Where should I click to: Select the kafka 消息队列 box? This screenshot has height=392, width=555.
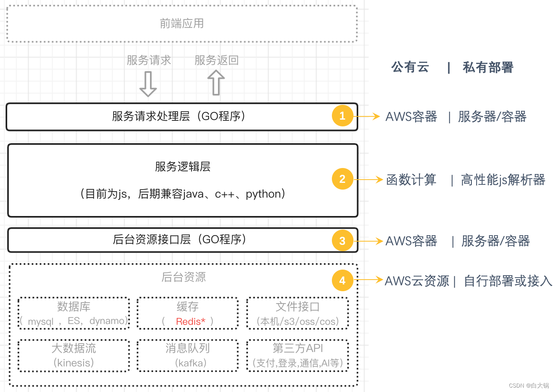tap(187, 355)
